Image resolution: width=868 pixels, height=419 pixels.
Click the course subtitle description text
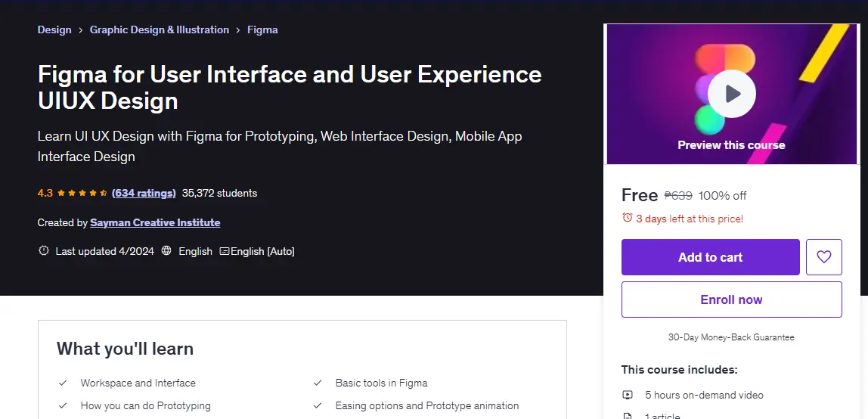pos(280,146)
